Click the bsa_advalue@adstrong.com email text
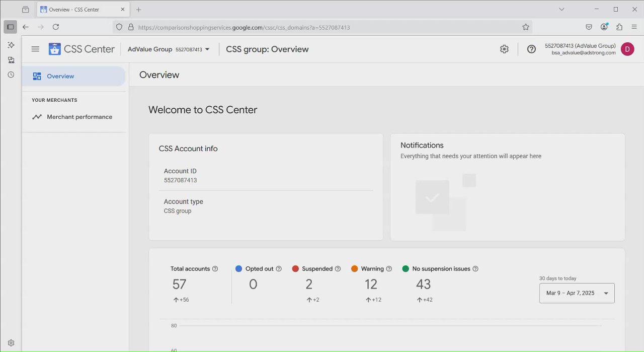 584,53
